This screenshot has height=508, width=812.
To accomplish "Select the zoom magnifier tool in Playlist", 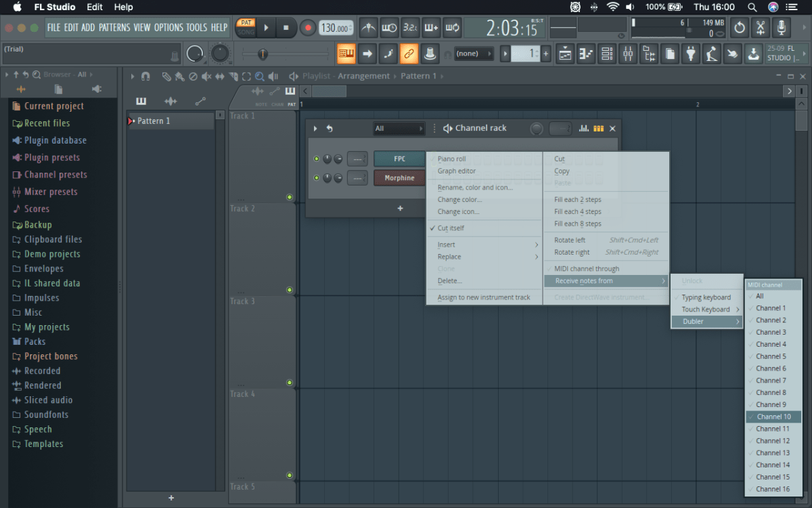I will coord(259,77).
